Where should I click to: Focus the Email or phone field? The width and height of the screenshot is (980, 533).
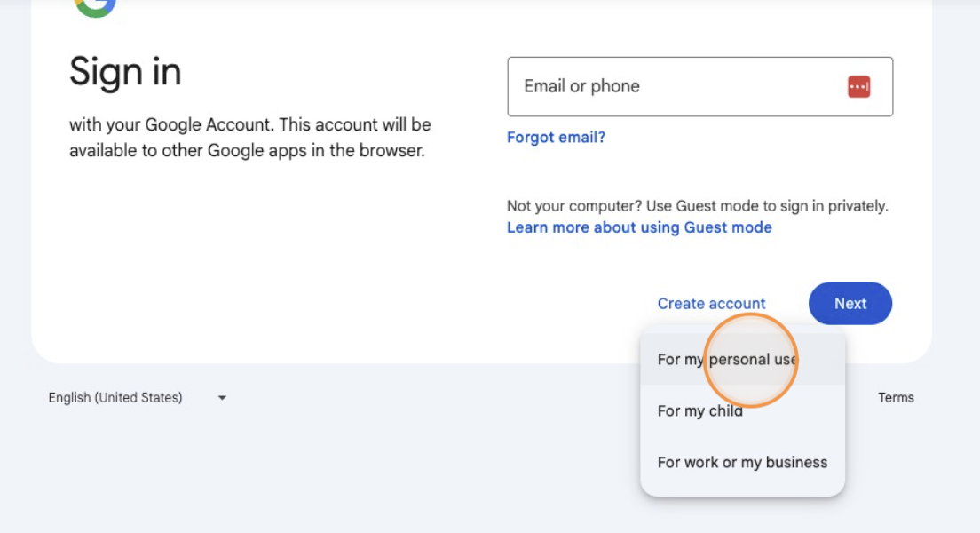click(675, 86)
